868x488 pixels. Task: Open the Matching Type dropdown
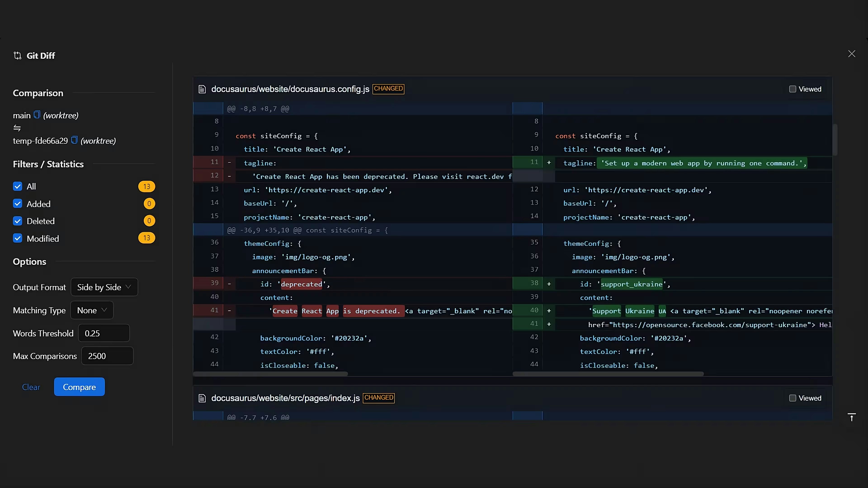coord(92,310)
